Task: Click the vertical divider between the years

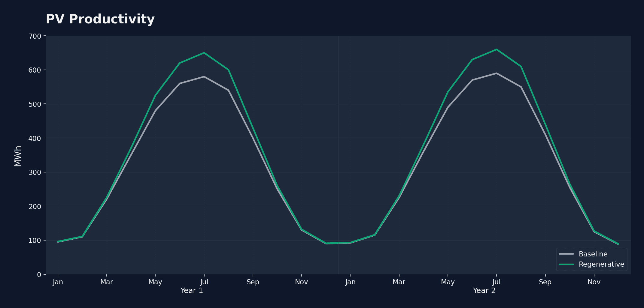Action: [x=338, y=150]
